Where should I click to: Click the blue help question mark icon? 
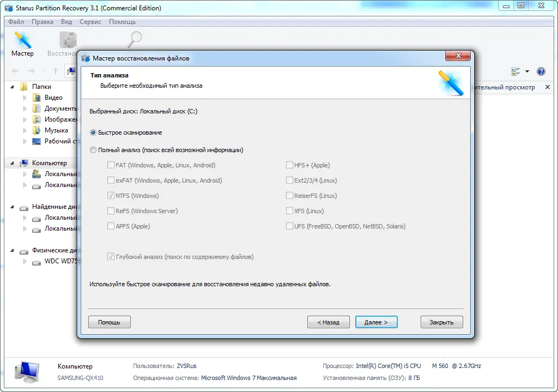[541, 71]
